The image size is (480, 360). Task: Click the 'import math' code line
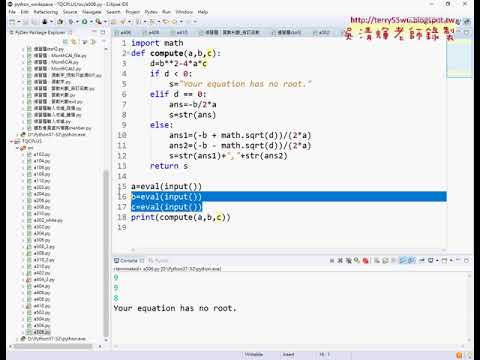point(157,43)
